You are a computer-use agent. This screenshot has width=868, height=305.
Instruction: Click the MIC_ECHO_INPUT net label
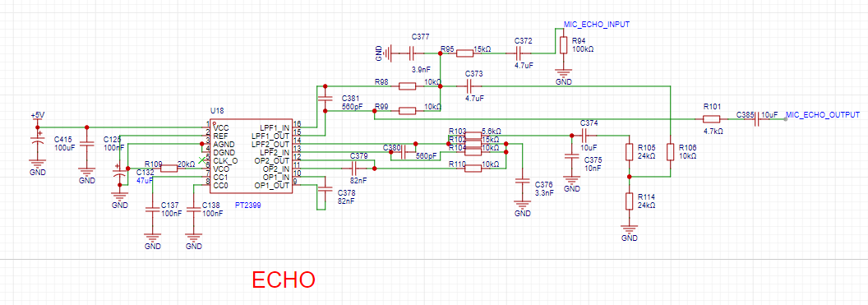pyautogui.click(x=596, y=25)
